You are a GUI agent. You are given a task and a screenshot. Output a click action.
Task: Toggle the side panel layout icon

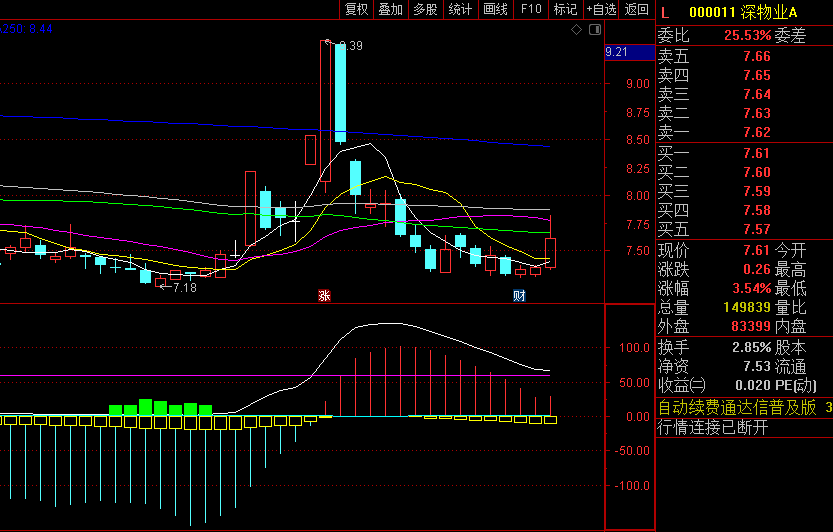(x=593, y=30)
